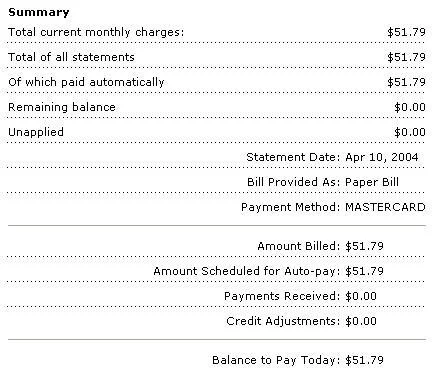Click the Total of all statements amount
Viewport: 432px width, 373px height.
(x=406, y=57)
